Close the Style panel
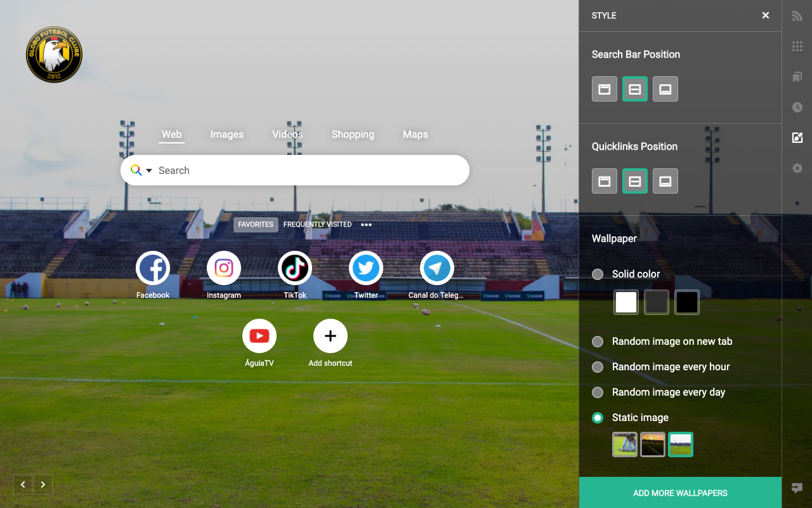 point(766,15)
